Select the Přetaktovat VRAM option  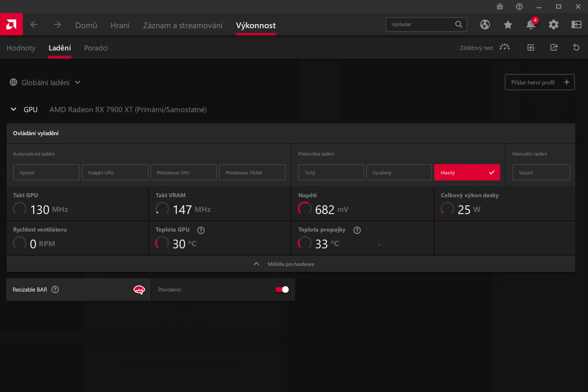click(x=252, y=172)
